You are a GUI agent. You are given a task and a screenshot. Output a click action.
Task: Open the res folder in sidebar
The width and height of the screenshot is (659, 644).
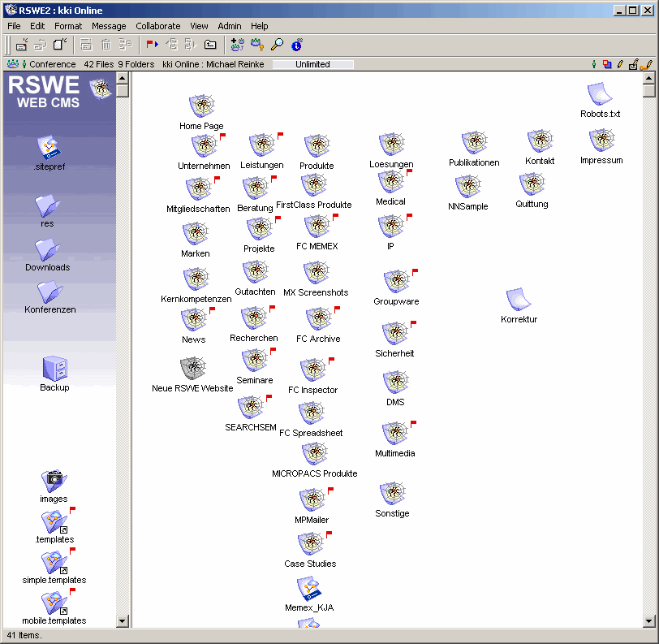tap(47, 205)
